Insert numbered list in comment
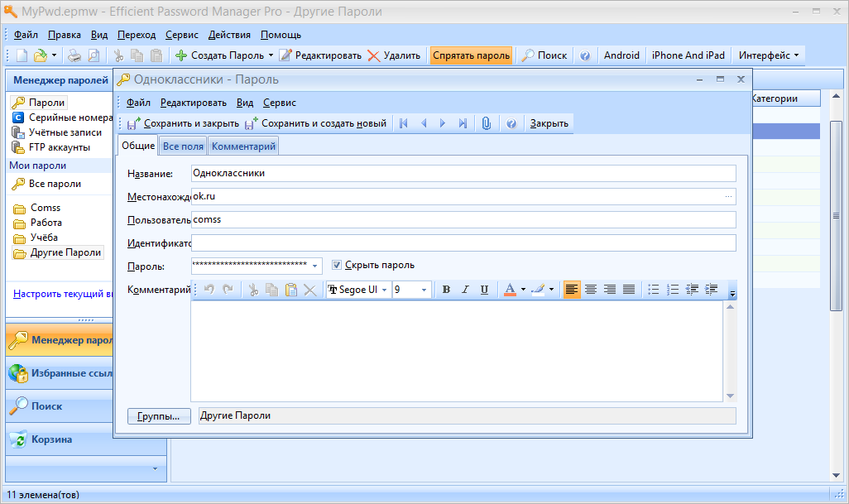The width and height of the screenshot is (849, 504). pos(673,290)
